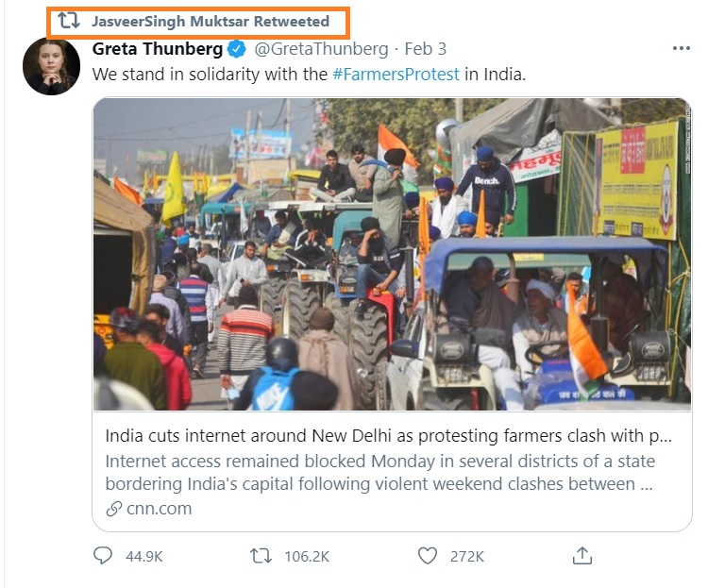Click the 44.9K replies count
Image resolution: width=708 pixels, height=588 pixels.
(144, 557)
